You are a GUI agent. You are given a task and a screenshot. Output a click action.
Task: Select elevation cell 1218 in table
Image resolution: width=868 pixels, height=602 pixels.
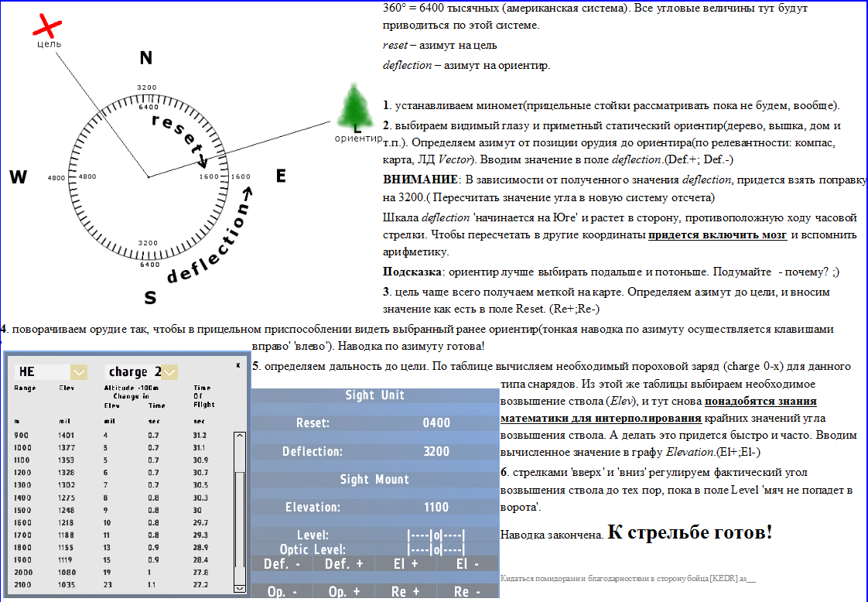click(65, 523)
